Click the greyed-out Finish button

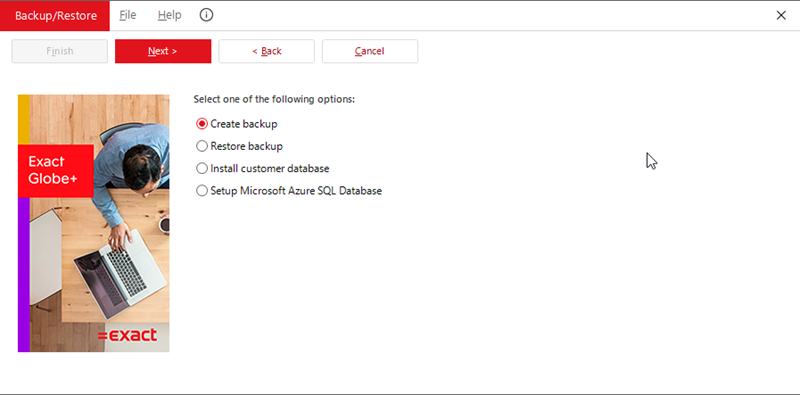(60, 51)
